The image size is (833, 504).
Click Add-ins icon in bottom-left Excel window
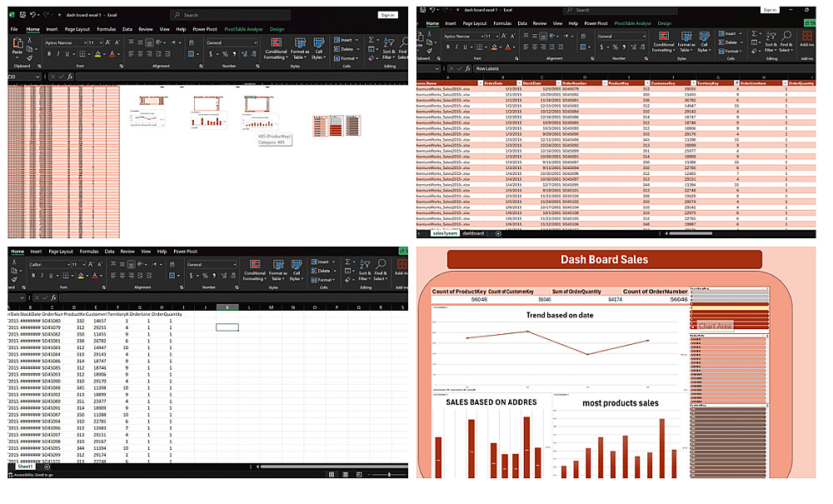pyautogui.click(x=402, y=267)
